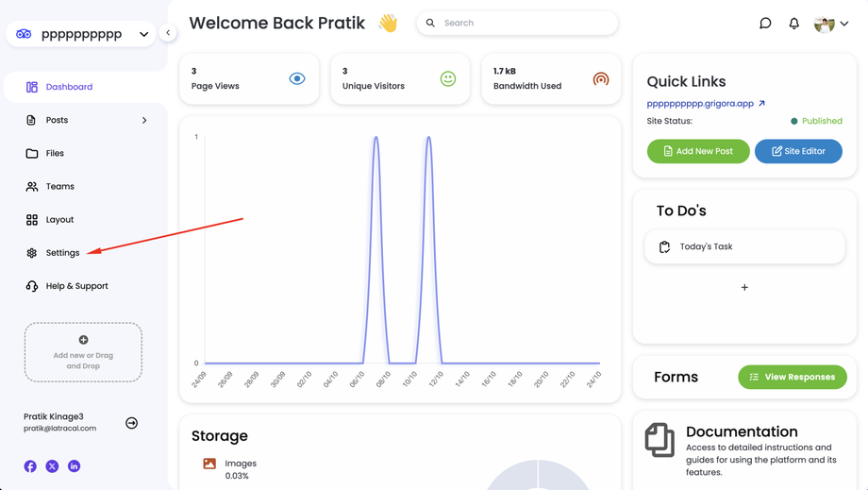Click the Search input field

(x=525, y=23)
